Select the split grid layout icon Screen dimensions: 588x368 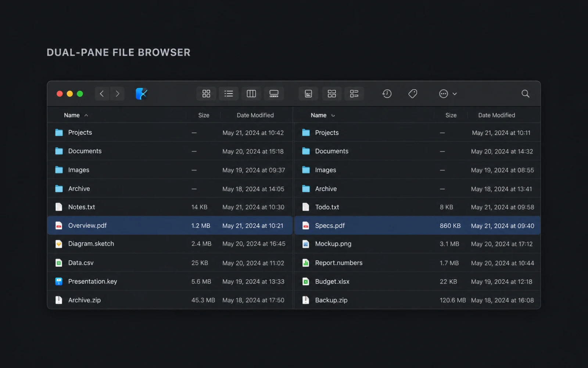point(331,94)
